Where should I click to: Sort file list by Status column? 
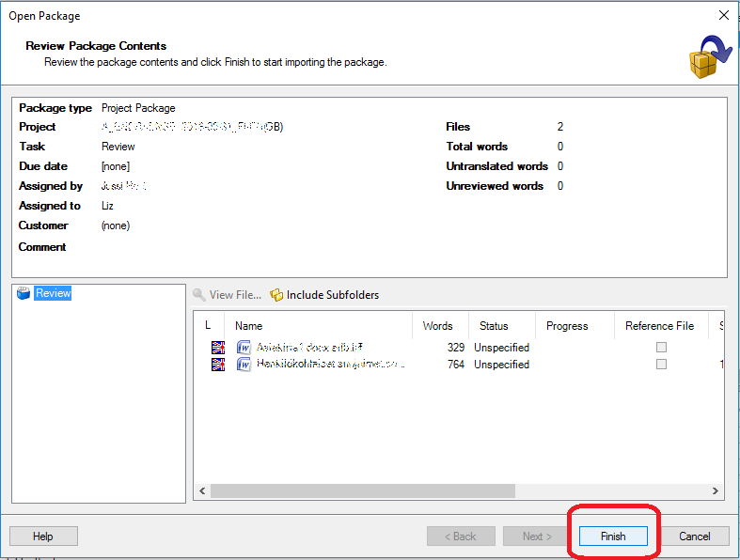coord(494,326)
